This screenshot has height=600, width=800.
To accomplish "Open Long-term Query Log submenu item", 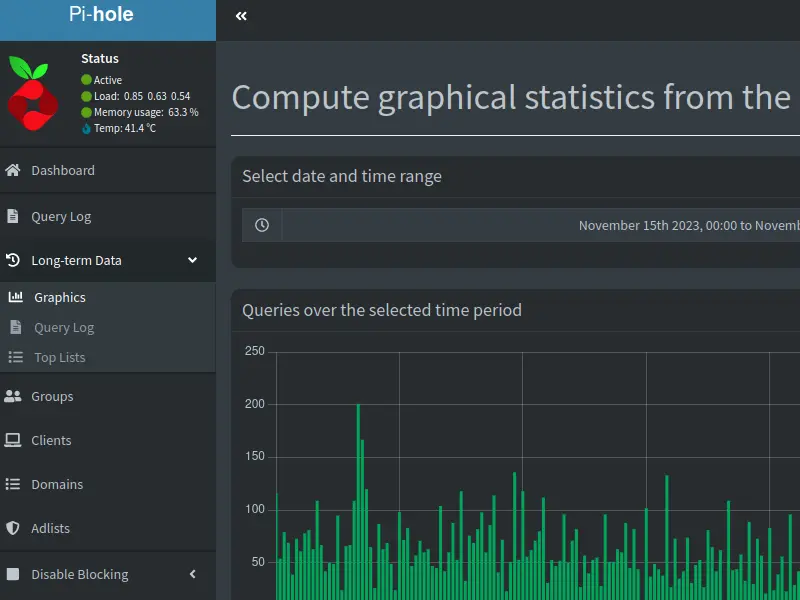I will coord(64,327).
